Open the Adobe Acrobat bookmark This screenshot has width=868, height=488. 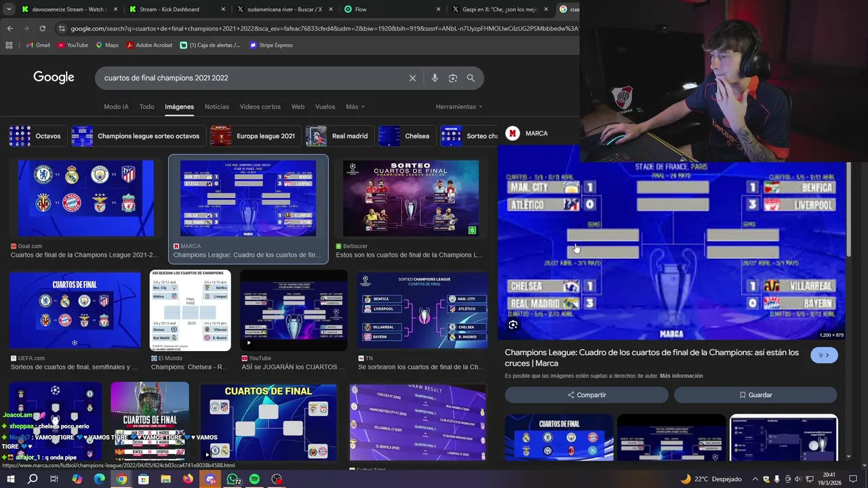[x=149, y=45]
